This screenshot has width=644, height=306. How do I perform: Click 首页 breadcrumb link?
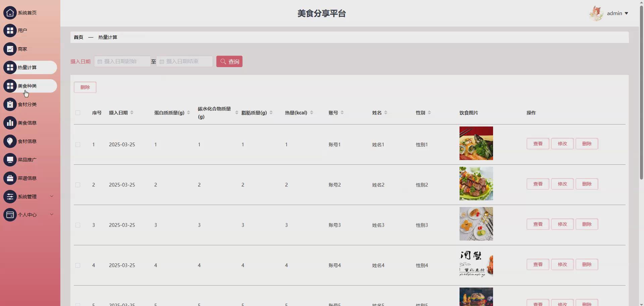pyautogui.click(x=78, y=37)
